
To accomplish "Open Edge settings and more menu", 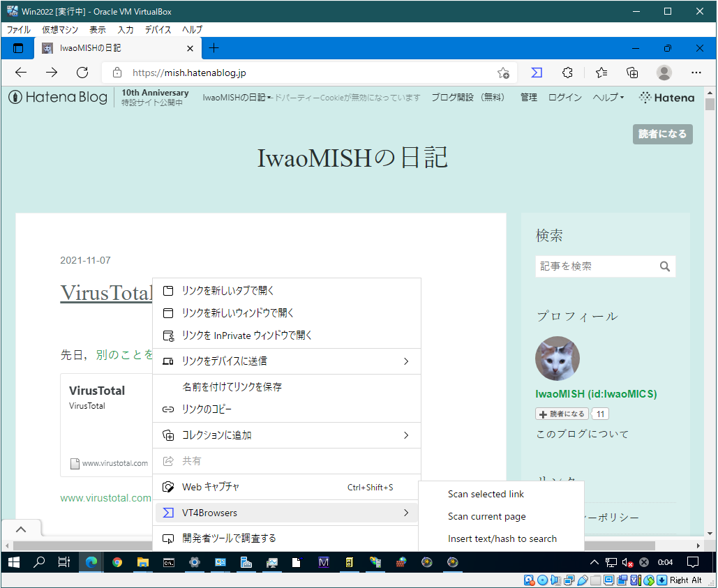I will coord(696,73).
